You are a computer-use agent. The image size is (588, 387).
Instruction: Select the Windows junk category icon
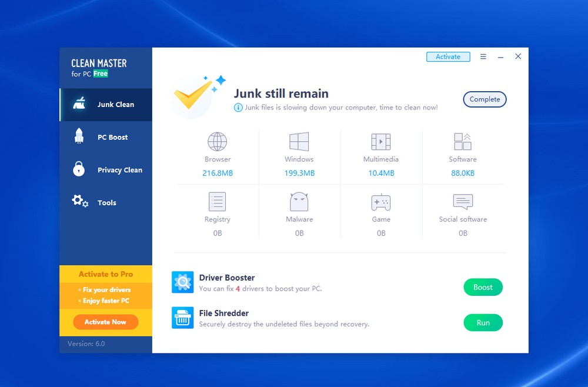pos(299,142)
